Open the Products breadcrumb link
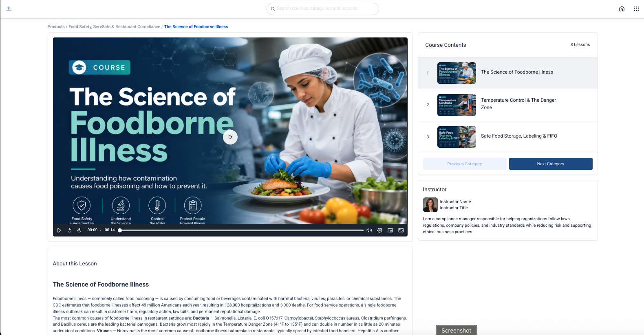The image size is (644, 335). pyautogui.click(x=56, y=27)
